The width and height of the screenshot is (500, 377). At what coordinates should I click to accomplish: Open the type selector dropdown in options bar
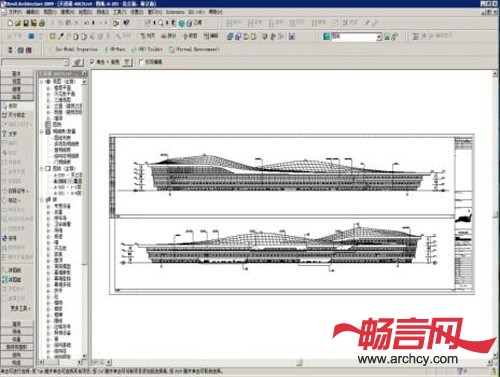click(66, 62)
